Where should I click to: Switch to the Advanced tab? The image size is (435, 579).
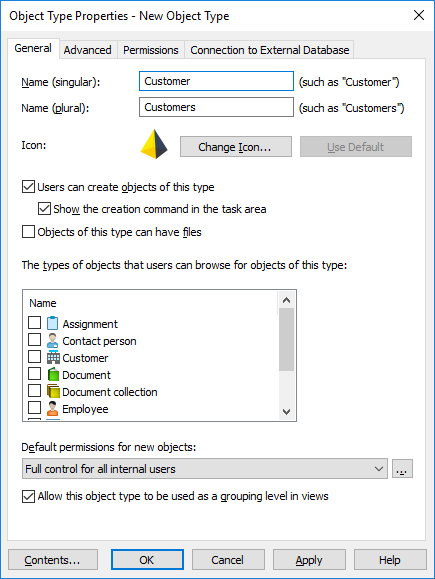pyautogui.click(x=88, y=50)
